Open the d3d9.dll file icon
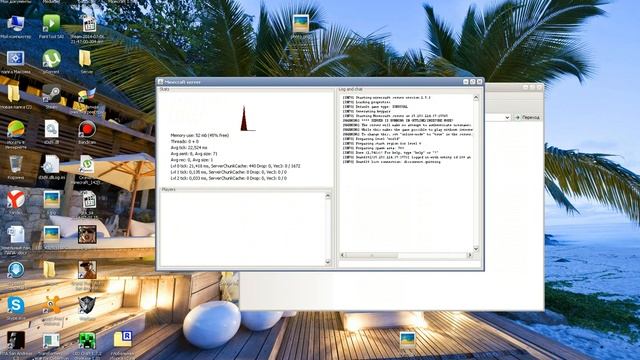 pos(51,129)
